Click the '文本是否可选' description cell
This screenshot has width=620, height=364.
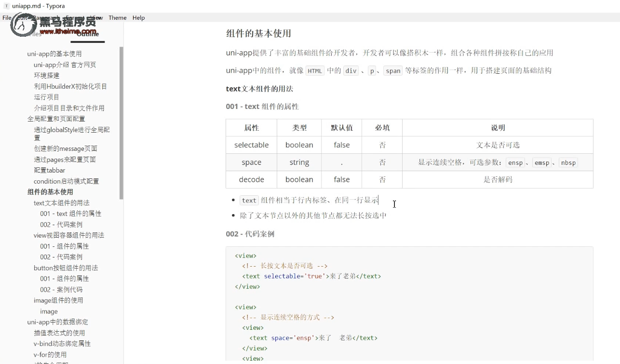pos(498,145)
